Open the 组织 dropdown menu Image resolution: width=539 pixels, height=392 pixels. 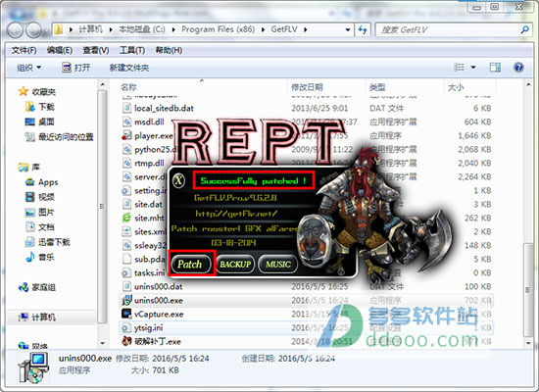pos(28,68)
